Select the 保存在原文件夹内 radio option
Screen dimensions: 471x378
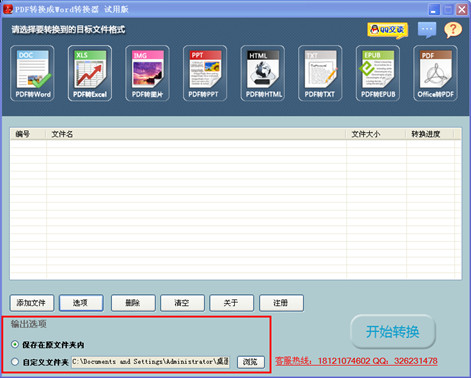pyautogui.click(x=15, y=344)
